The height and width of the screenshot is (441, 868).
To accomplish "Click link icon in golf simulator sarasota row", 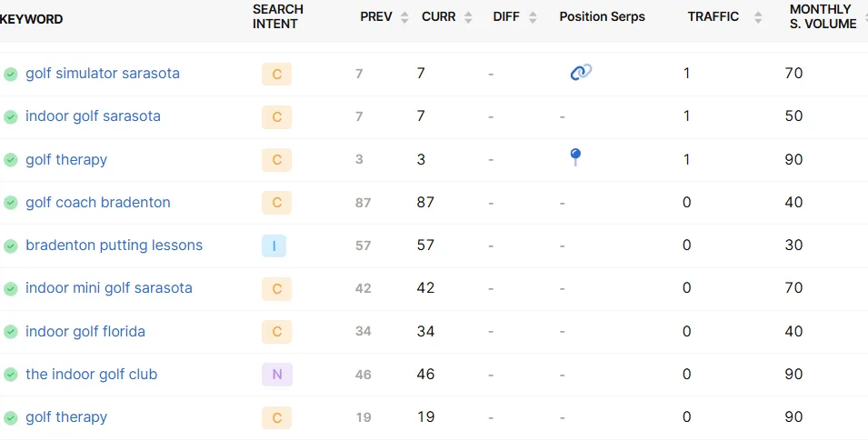I will [x=581, y=72].
